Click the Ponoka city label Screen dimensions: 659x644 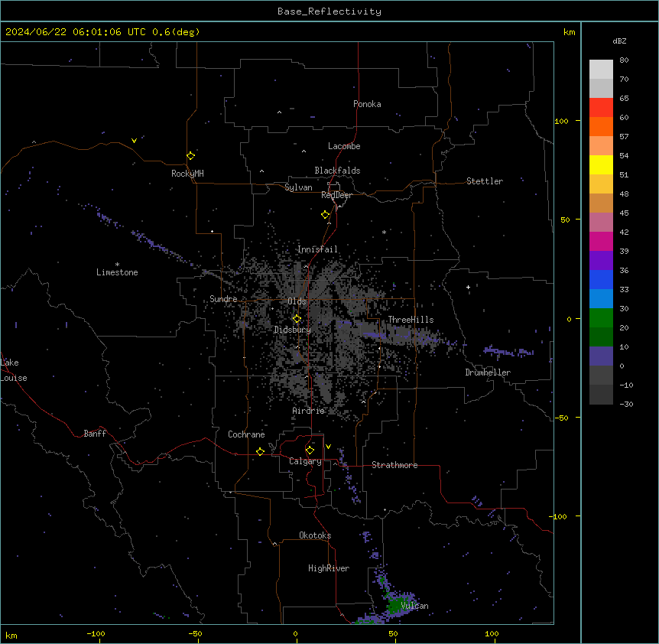(367, 104)
